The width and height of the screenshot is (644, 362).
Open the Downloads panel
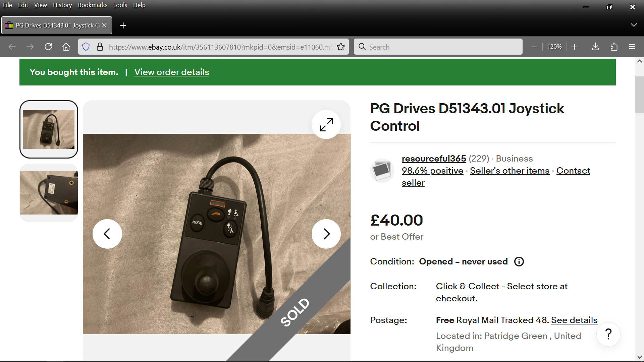[x=595, y=47]
